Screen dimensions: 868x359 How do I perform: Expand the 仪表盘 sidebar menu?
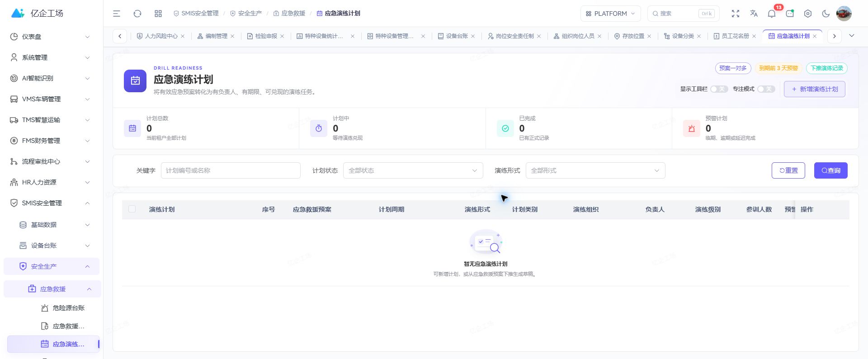(x=52, y=37)
